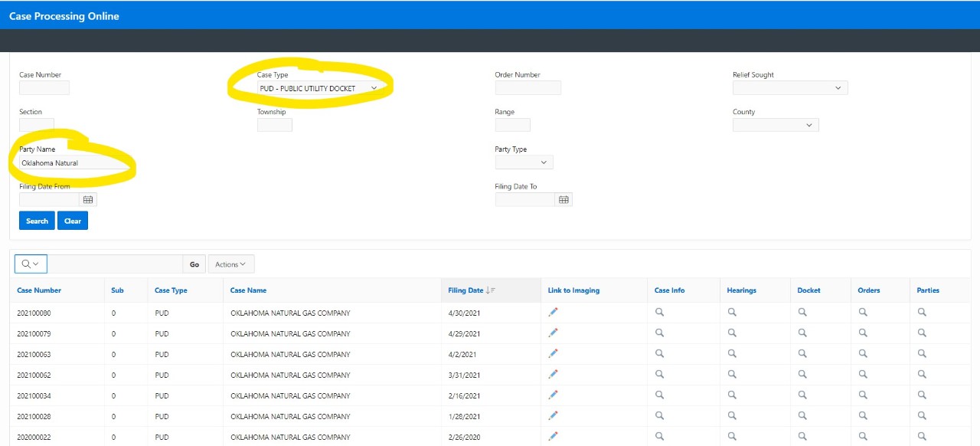Expand the Case Type dropdown

[318, 88]
